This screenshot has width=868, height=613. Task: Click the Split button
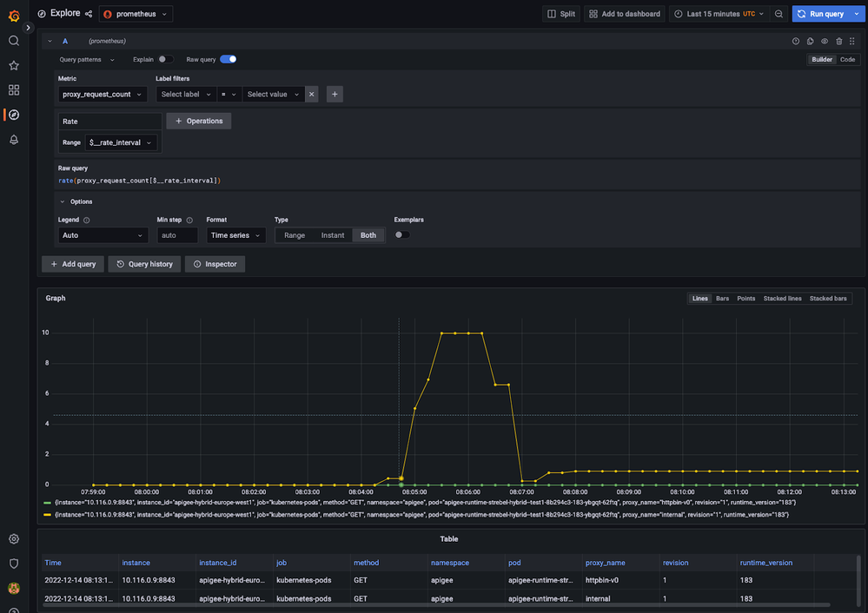coord(560,14)
